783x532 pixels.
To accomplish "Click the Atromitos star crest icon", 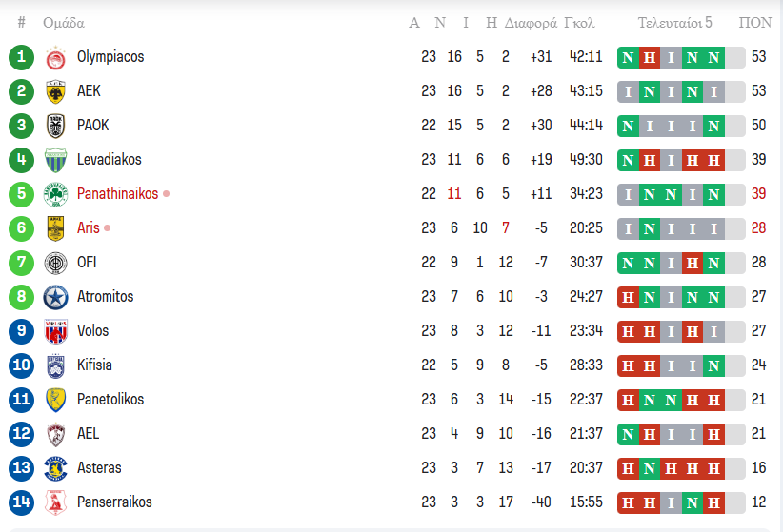I will click(x=55, y=297).
